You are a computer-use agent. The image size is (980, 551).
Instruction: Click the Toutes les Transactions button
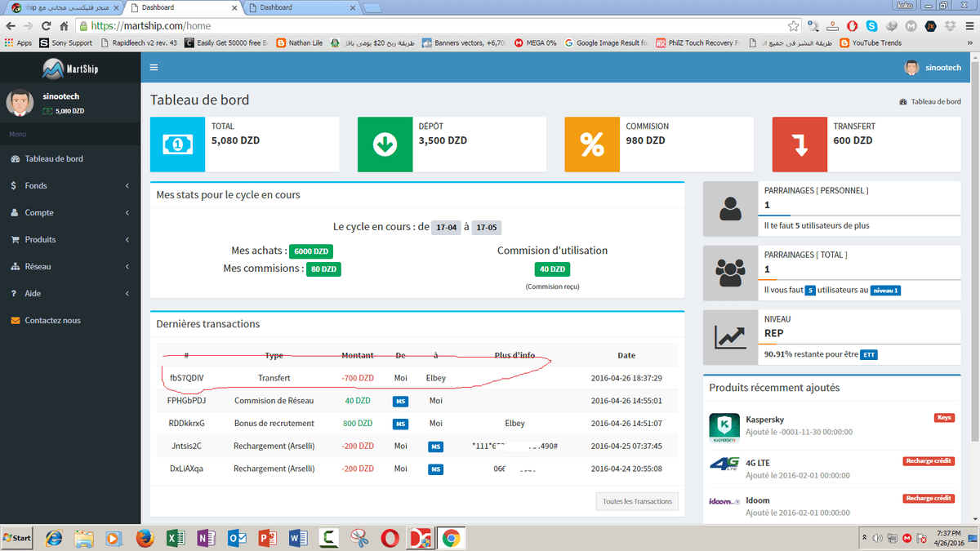point(637,501)
